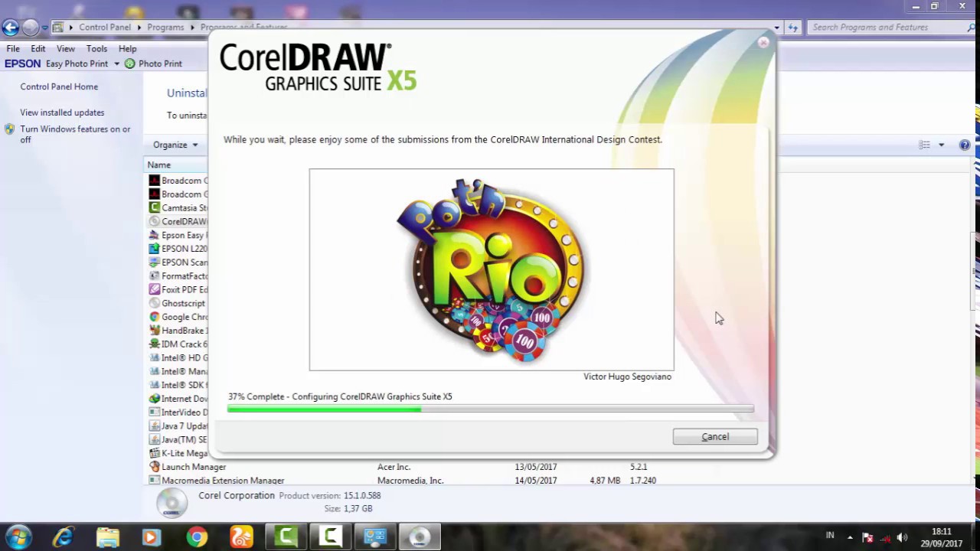Open the volume speaker tray icon

pyautogui.click(x=902, y=537)
